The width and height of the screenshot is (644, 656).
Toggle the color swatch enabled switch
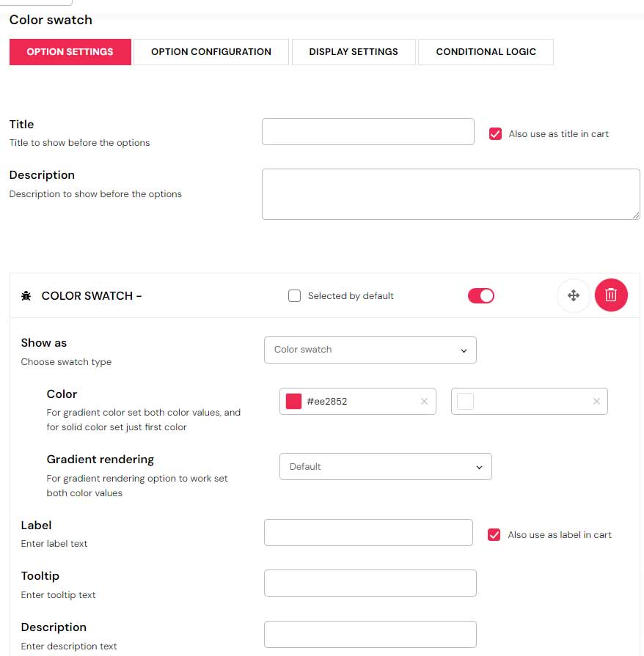point(481,295)
